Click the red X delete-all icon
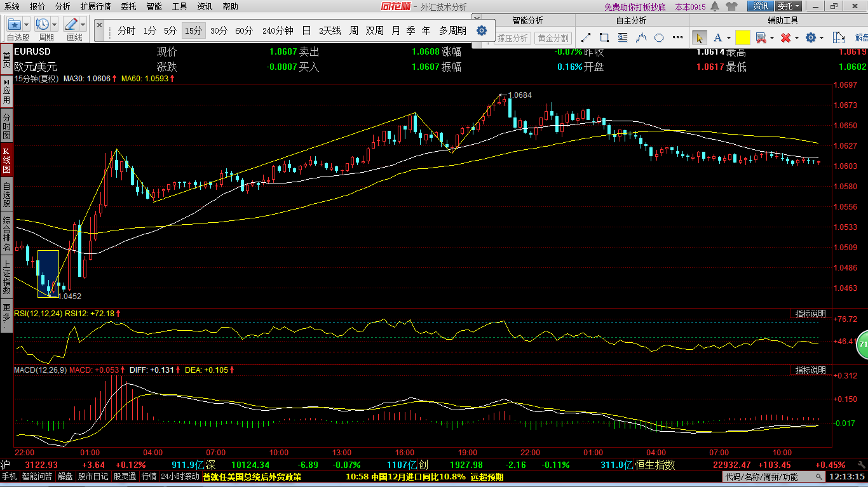868x487 pixels. coord(785,37)
